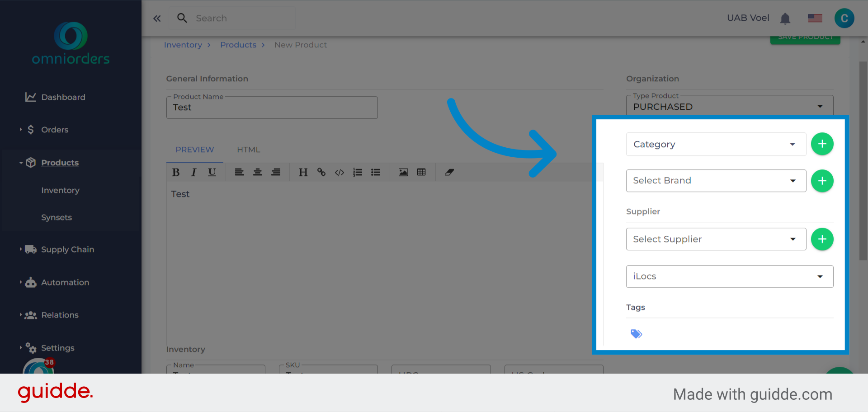Insert table in editor
The width and height of the screenshot is (868, 412).
[x=421, y=172]
